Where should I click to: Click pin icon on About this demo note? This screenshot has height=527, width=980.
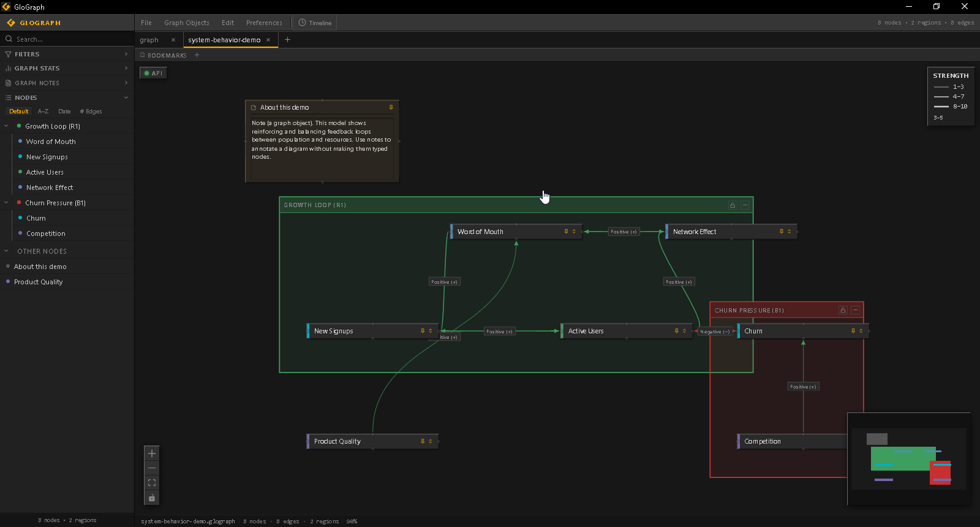(391, 107)
